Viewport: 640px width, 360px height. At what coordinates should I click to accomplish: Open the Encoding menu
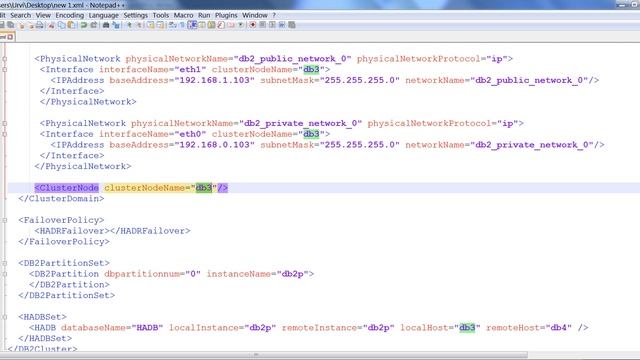(69, 15)
